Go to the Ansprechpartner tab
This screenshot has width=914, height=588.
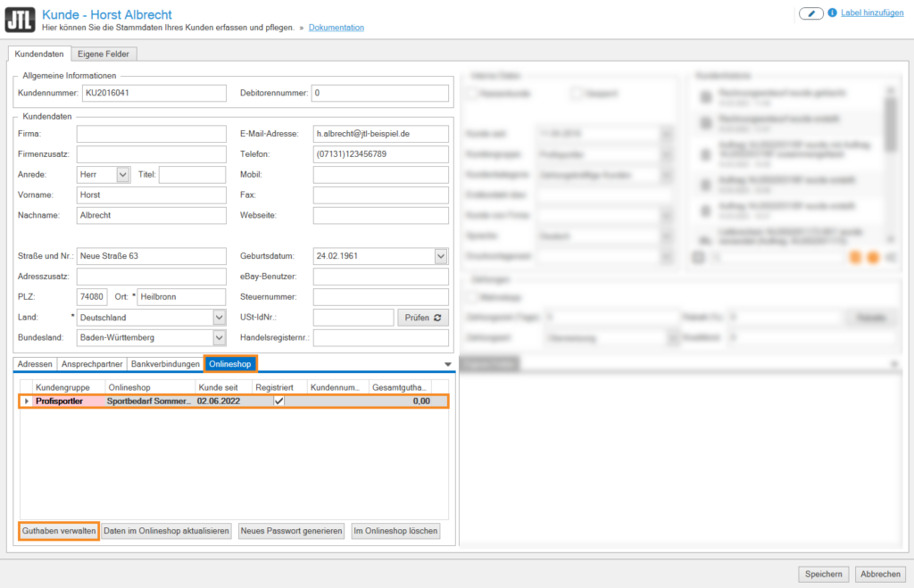[92, 364]
